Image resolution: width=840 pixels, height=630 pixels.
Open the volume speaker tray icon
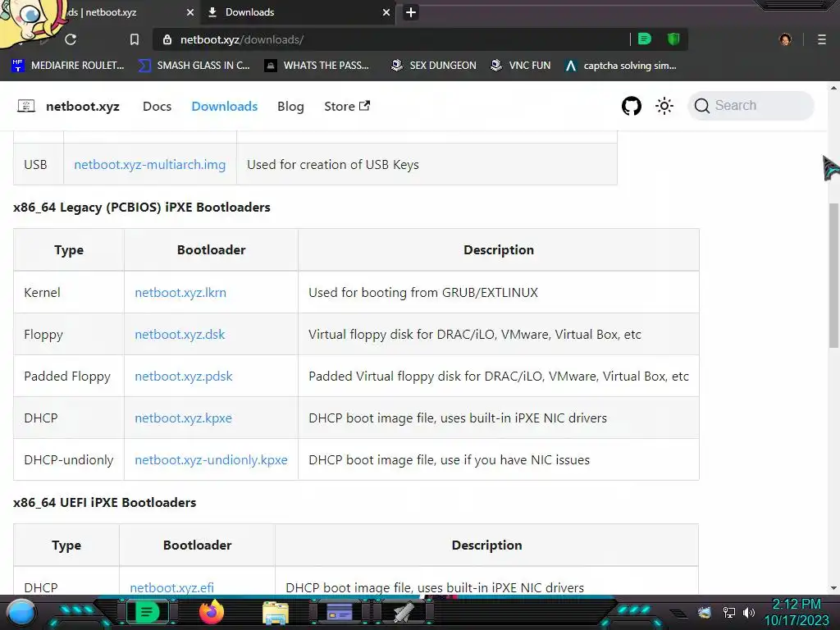748,612
